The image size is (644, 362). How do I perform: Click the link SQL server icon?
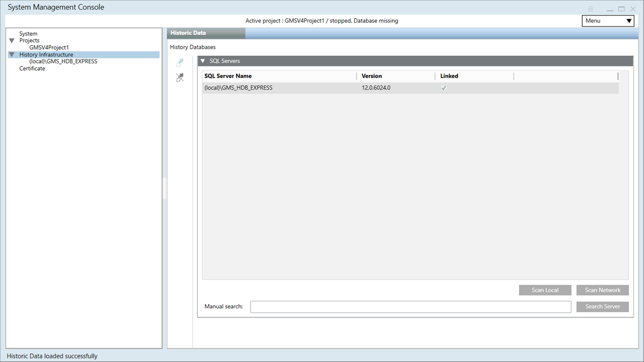pos(180,63)
